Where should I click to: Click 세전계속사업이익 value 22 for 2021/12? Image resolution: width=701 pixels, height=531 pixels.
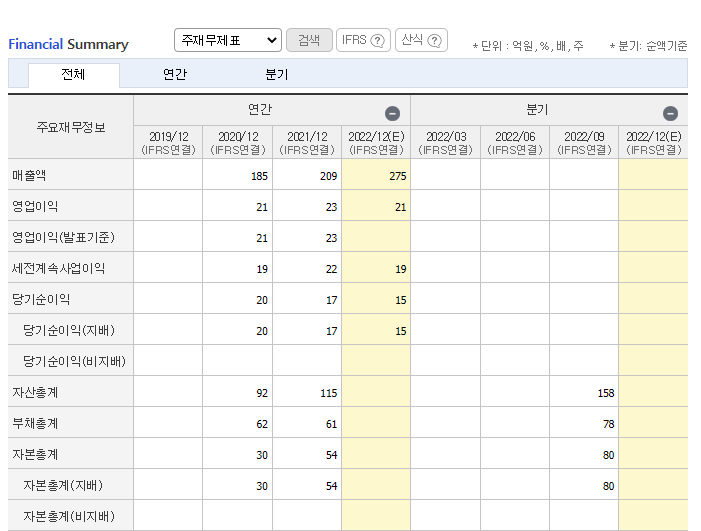pos(331,269)
